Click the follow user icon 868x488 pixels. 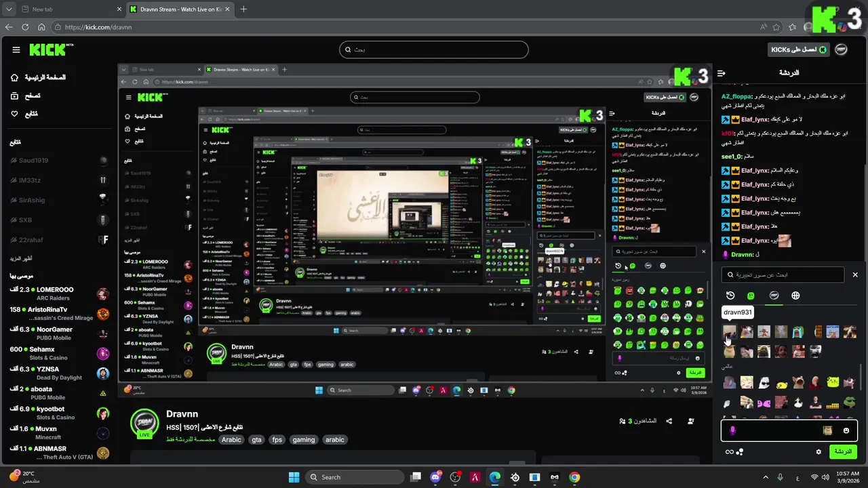click(x=691, y=421)
